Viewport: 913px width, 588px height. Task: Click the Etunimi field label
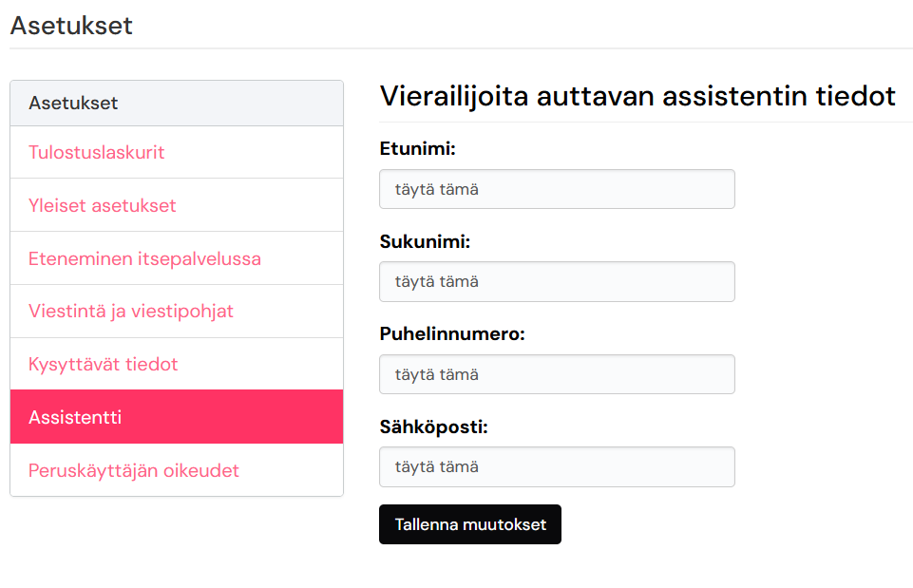tap(418, 149)
